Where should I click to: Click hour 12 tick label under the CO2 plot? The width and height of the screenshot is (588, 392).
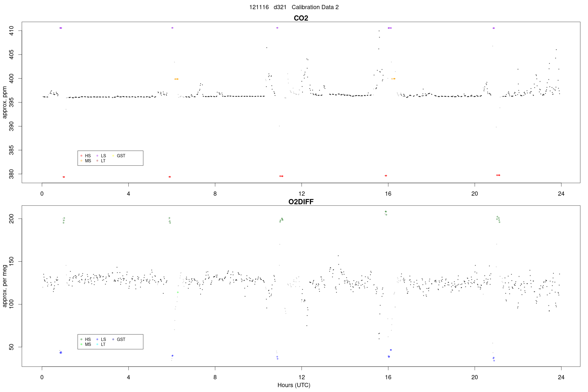coord(302,194)
